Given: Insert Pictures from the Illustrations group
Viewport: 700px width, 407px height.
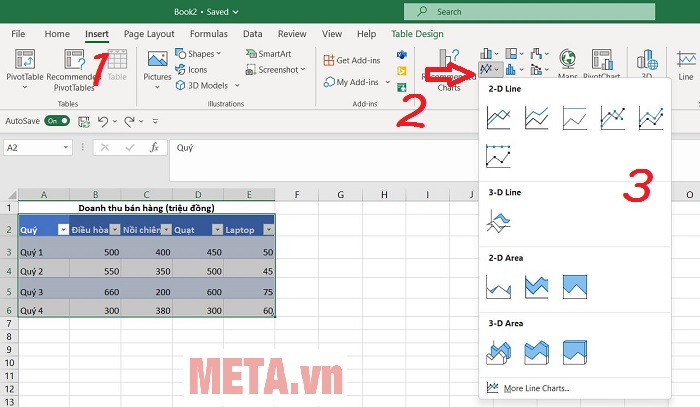Looking at the screenshot, I should click(157, 68).
